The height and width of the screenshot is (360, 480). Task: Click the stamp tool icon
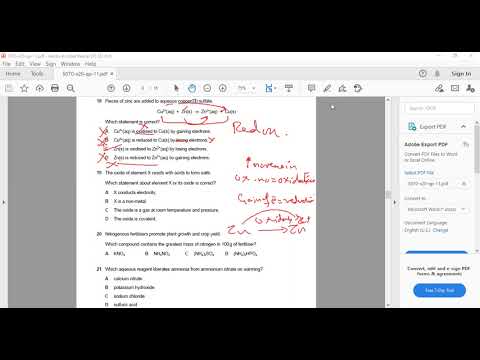coord(358,88)
